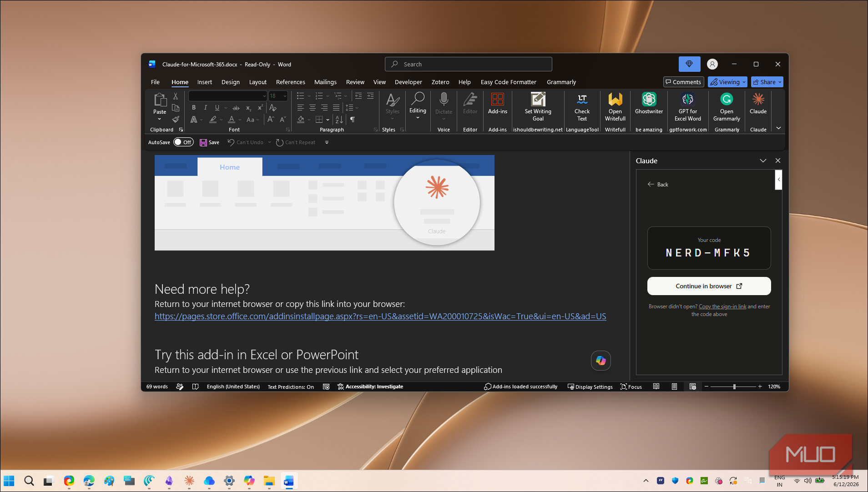
Task: Click the Sort paragraph icon
Action: (339, 120)
